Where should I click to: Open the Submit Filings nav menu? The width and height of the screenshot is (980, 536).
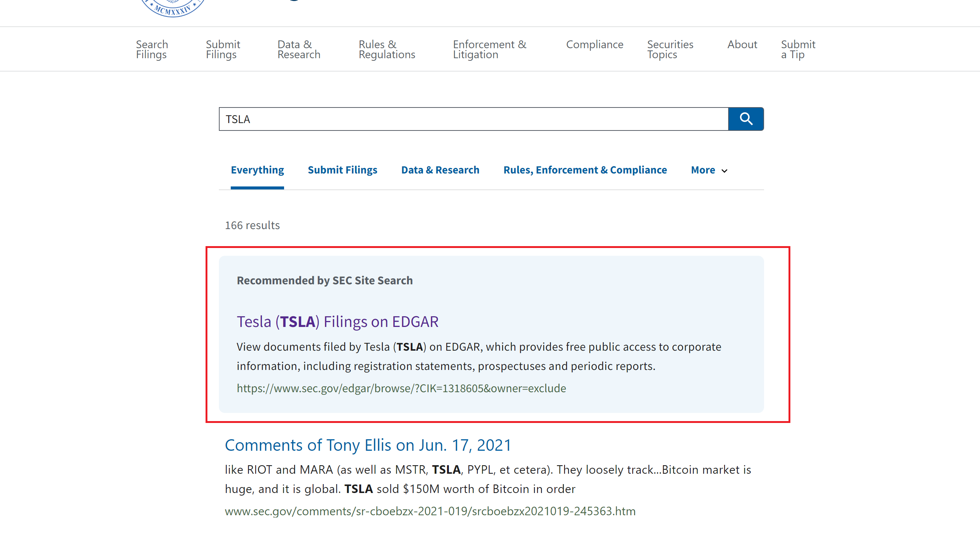point(223,49)
